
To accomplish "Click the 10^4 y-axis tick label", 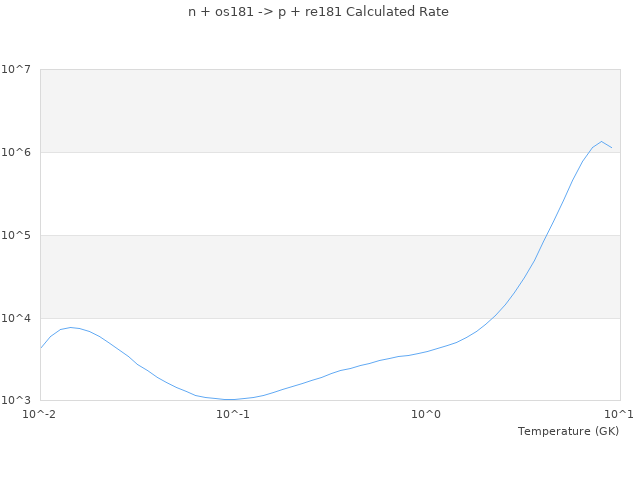I will pos(15,318).
